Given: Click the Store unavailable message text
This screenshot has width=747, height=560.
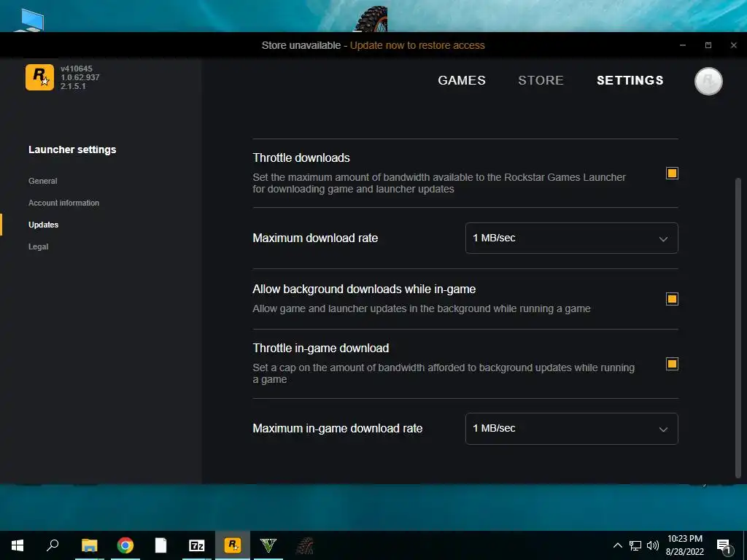Looking at the screenshot, I should tap(301, 45).
